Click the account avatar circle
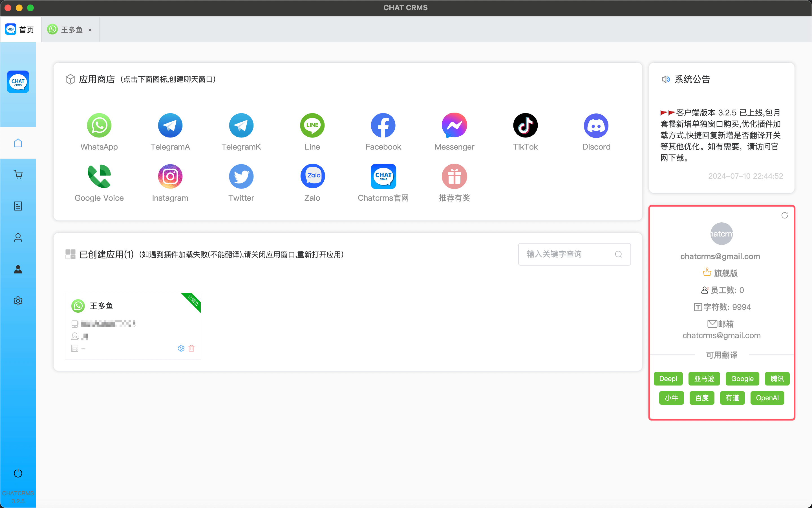812x508 pixels. click(721, 234)
